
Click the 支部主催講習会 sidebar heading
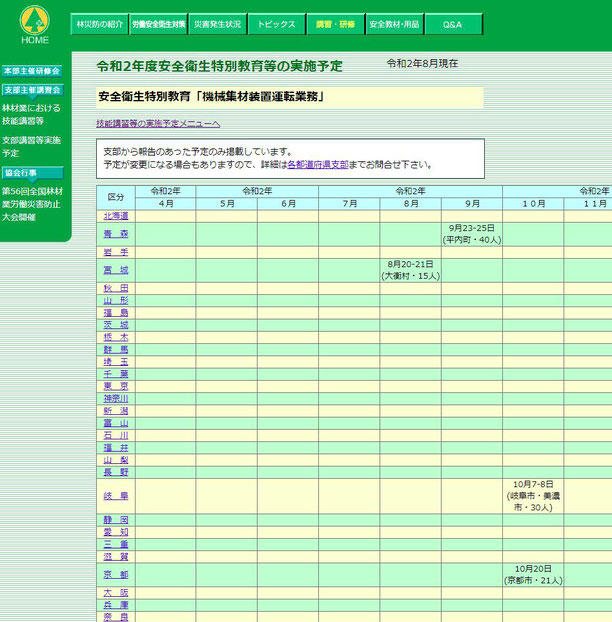(33, 90)
